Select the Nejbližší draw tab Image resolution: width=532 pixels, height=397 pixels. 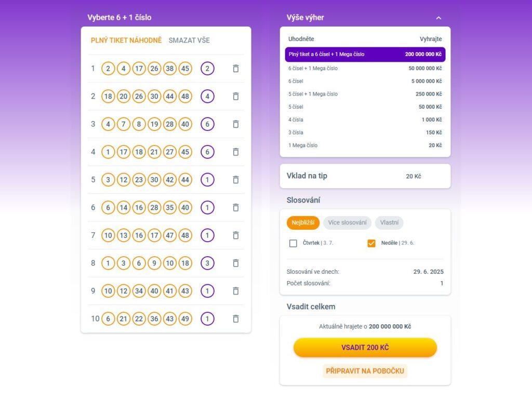(303, 222)
